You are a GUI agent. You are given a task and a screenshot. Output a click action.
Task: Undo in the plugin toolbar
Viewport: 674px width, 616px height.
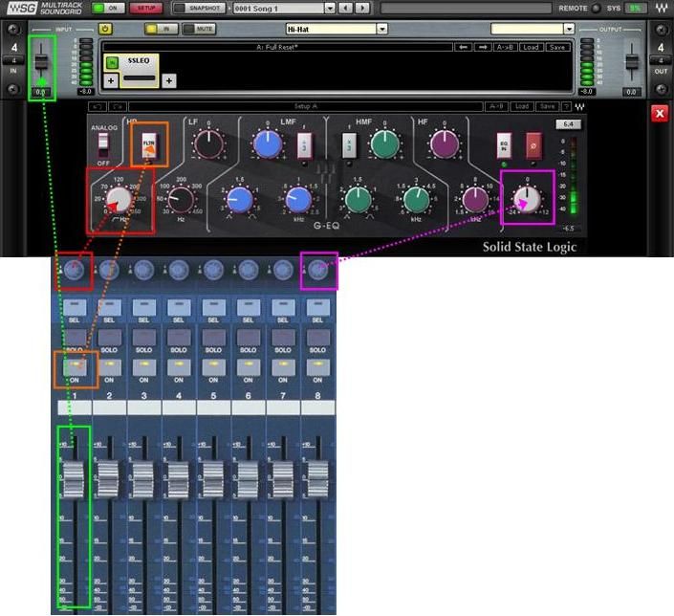tap(98, 106)
